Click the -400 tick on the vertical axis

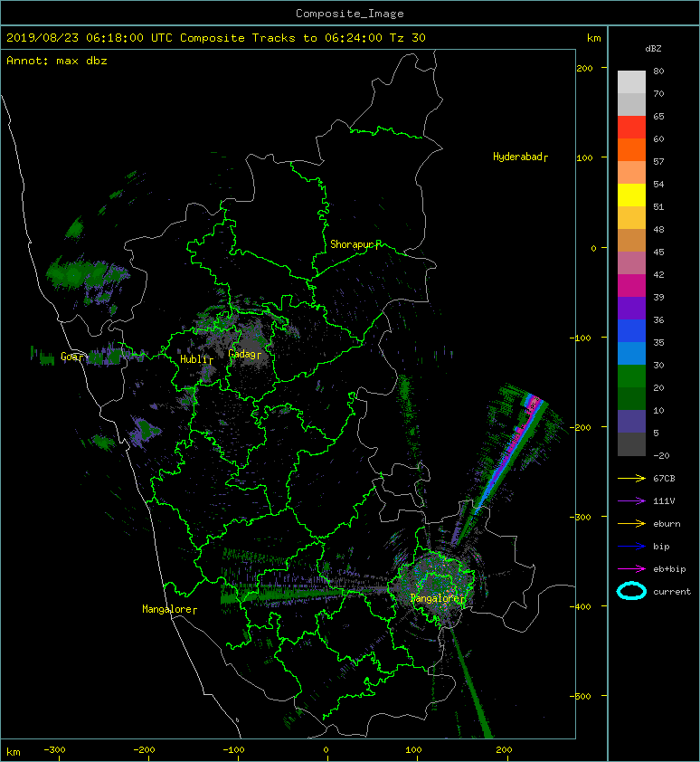(580, 606)
